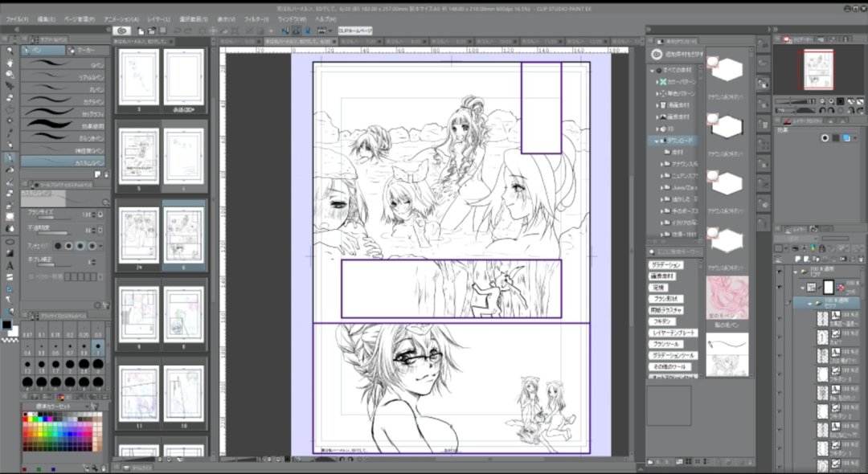Click the CLIP STUDIO spiral icon
The height and width of the screenshot is (474, 868).
click(x=122, y=31)
